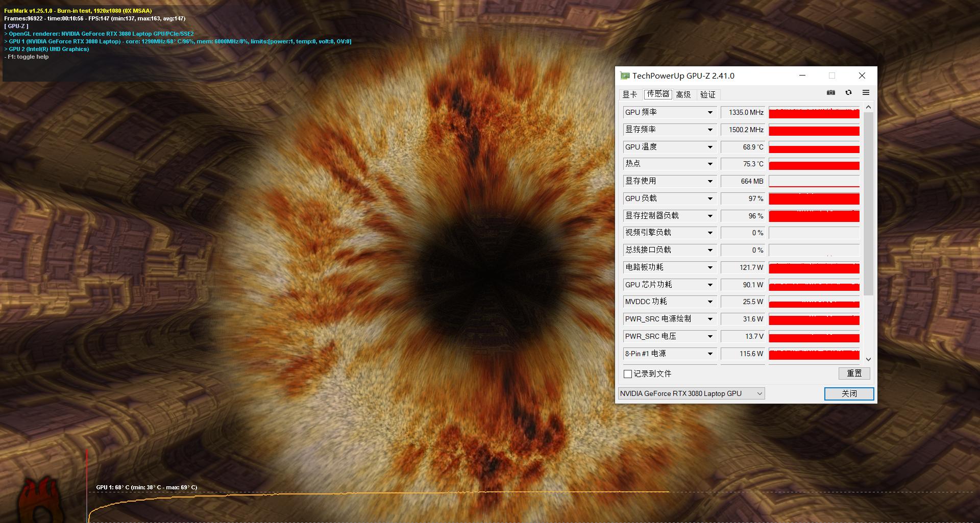Screen dimensions: 980x523
Task: Click the 96 % memory controller load value
Action: click(743, 216)
